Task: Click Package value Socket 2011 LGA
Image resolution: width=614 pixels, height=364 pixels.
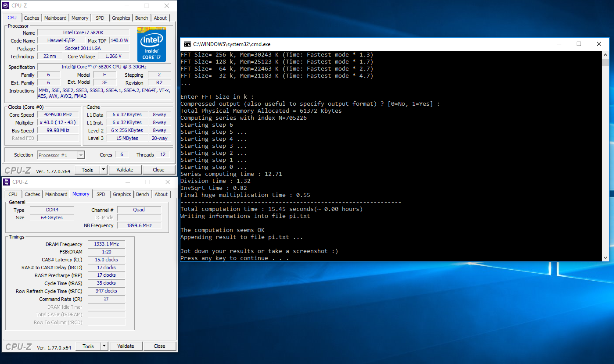Action: pos(83,48)
